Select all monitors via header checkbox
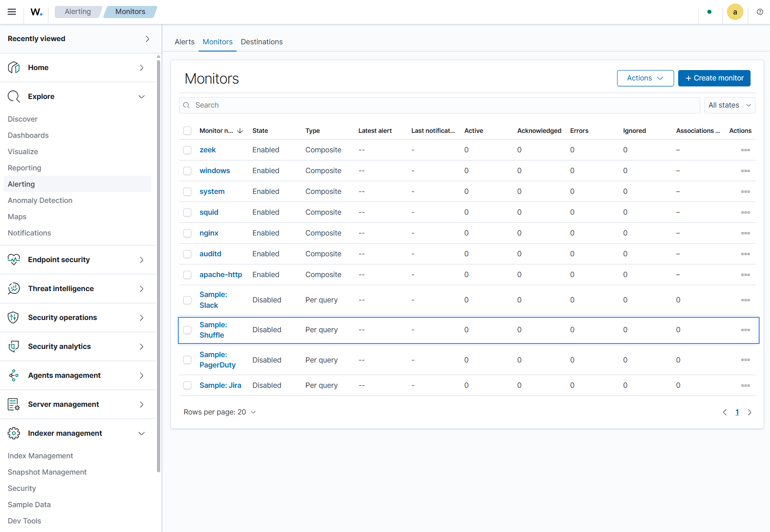Viewport: 770px width, 532px height. pyautogui.click(x=187, y=131)
